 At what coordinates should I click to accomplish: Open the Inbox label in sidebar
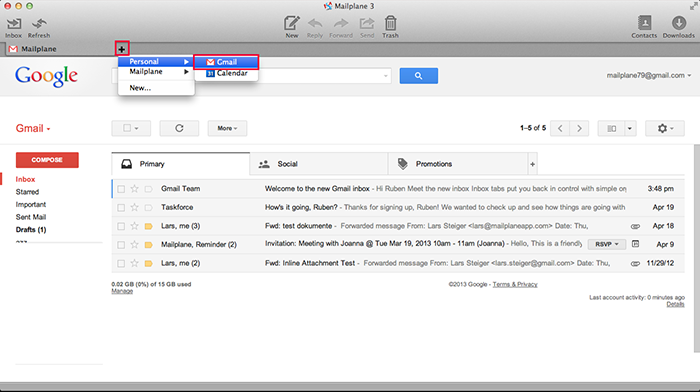pyautogui.click(x=25, y=179)
